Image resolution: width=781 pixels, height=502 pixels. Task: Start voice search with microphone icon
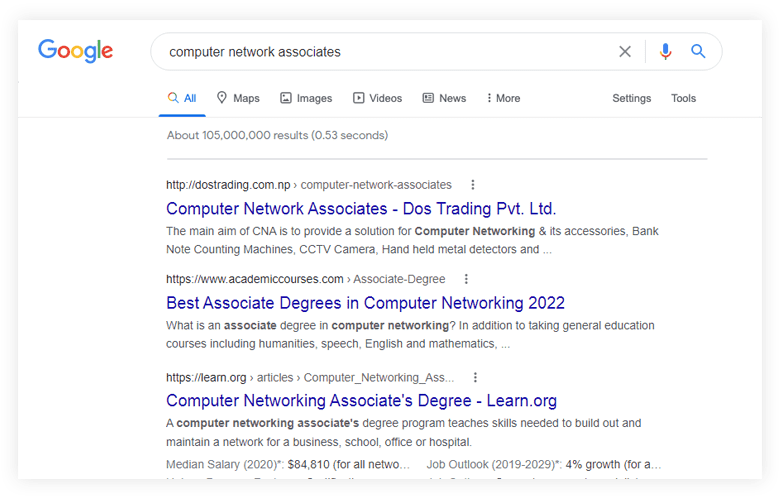tap(665, 52)
